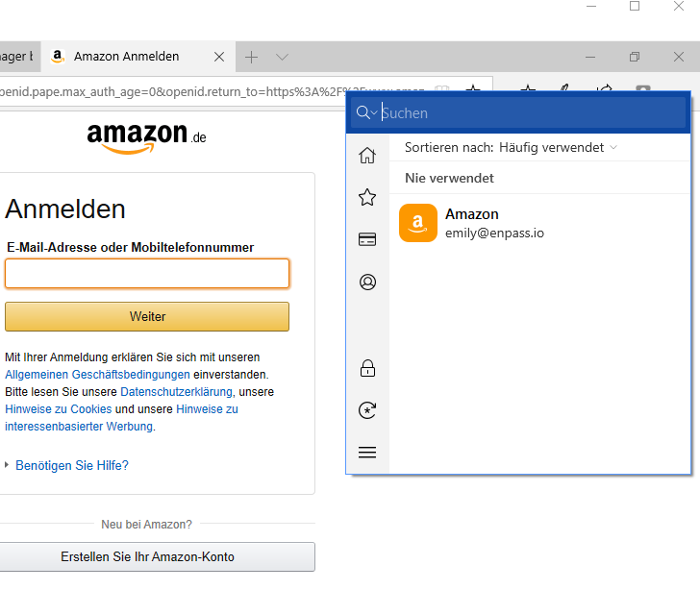Image resolution: width=700 pixels, height=590 pixels.
Task: Open the password generator icon
Action: 366,410
